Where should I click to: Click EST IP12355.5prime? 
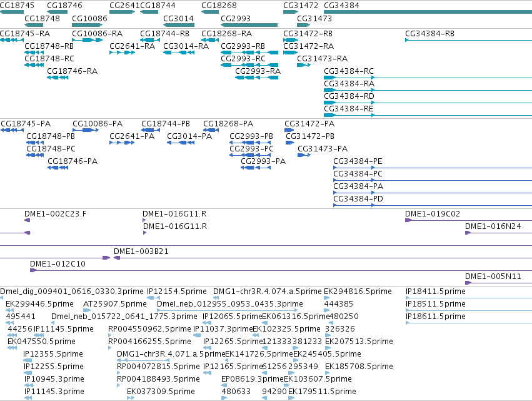(x=53, y=354)
